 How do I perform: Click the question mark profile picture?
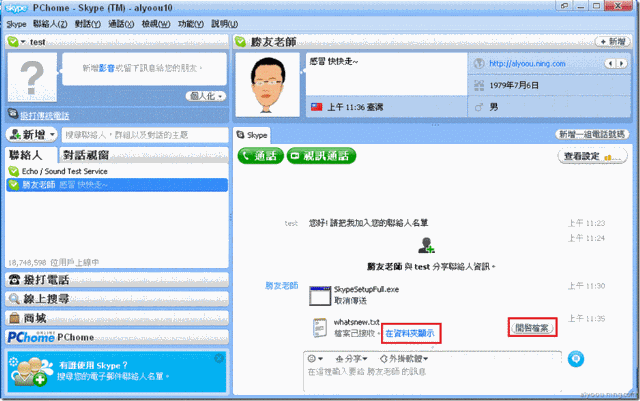click(32, 78)
